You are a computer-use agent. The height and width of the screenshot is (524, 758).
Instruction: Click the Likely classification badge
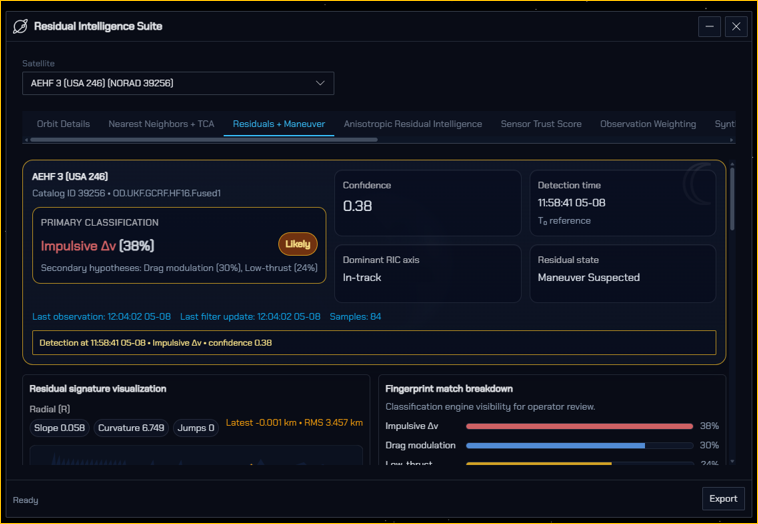click(x=297, y=244)
